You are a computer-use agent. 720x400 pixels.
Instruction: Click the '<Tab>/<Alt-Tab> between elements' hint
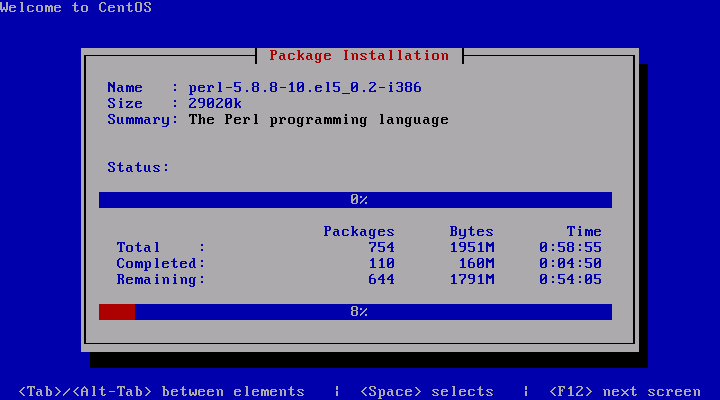(161, 392)
